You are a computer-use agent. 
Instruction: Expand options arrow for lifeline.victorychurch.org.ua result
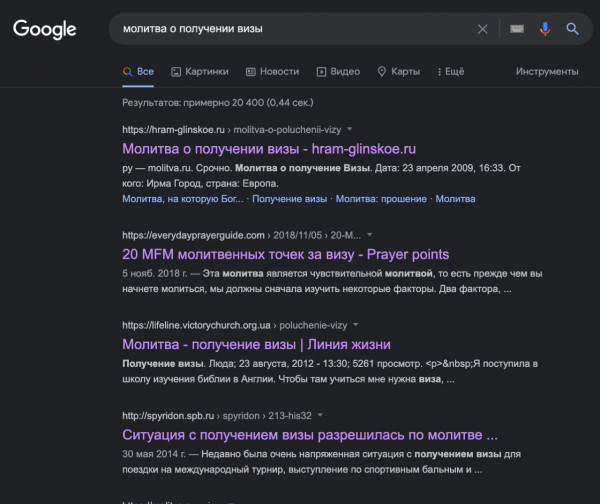point(355,325)
